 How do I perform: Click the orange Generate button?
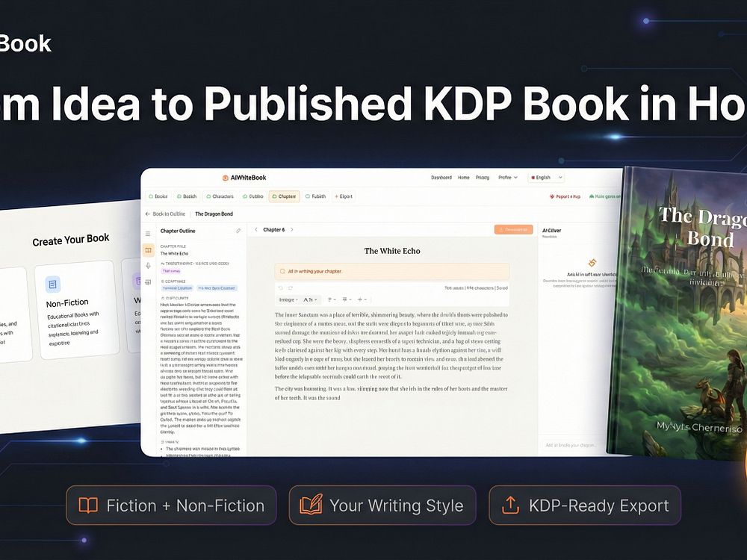coord(514,229)
